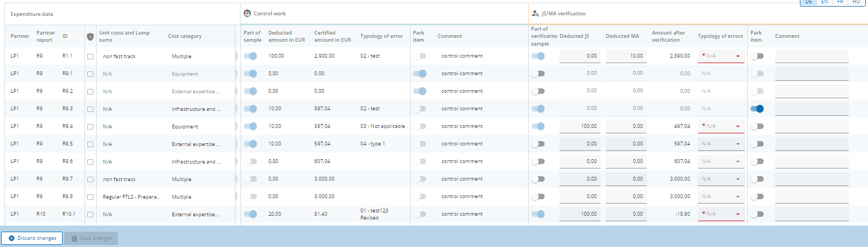
Task: Expand Typology of errors dropdown in row R9.4
Action: tap(721, 126)
